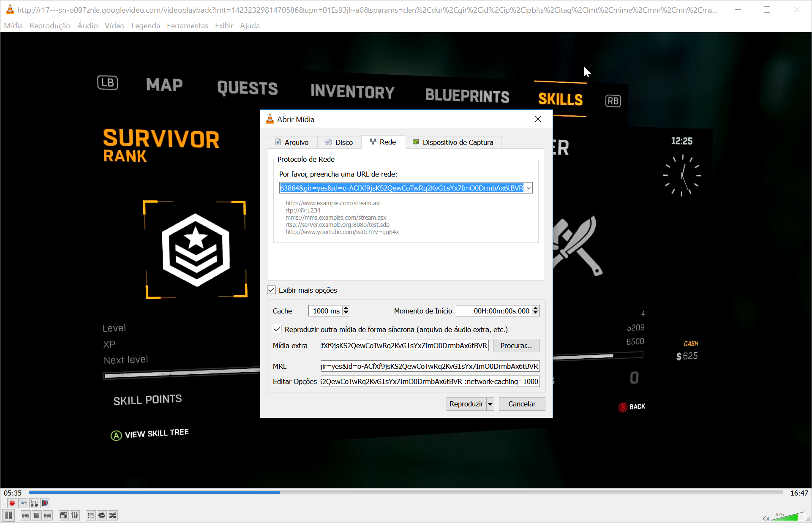Click the network URL input field

pyautogui.click(x=401, y=188)
